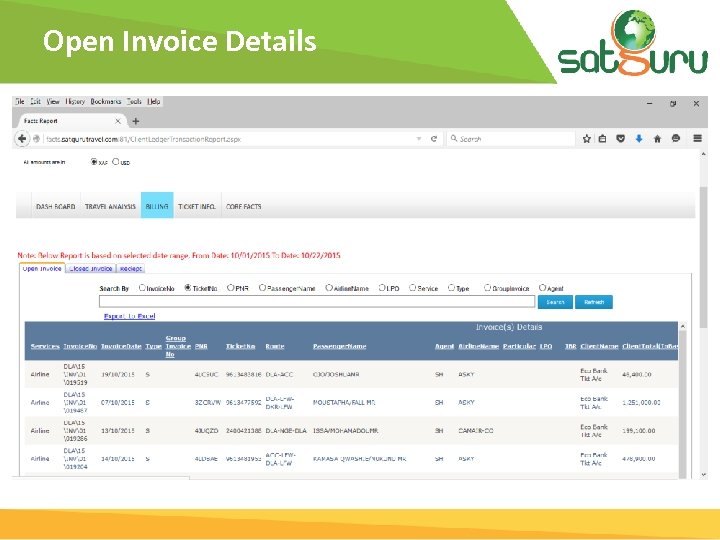The height and width of the screenshot is (540, 720).
Task: Sort by the InvoiceDate column header
Action: pos(121,346)
